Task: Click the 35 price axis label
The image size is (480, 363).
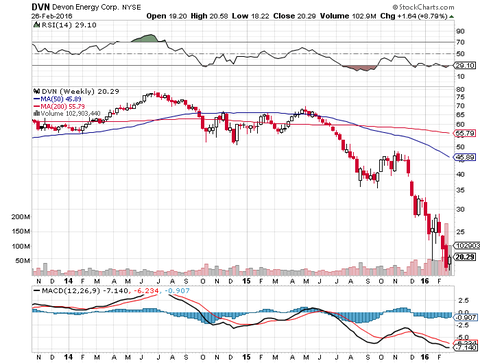Action: click(x=460, y=190)
